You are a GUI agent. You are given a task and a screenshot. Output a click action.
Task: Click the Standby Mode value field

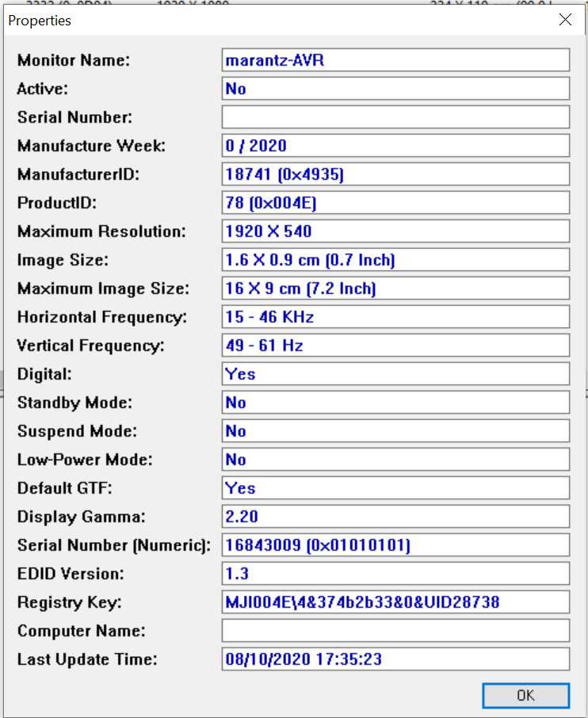click(395, 403)
